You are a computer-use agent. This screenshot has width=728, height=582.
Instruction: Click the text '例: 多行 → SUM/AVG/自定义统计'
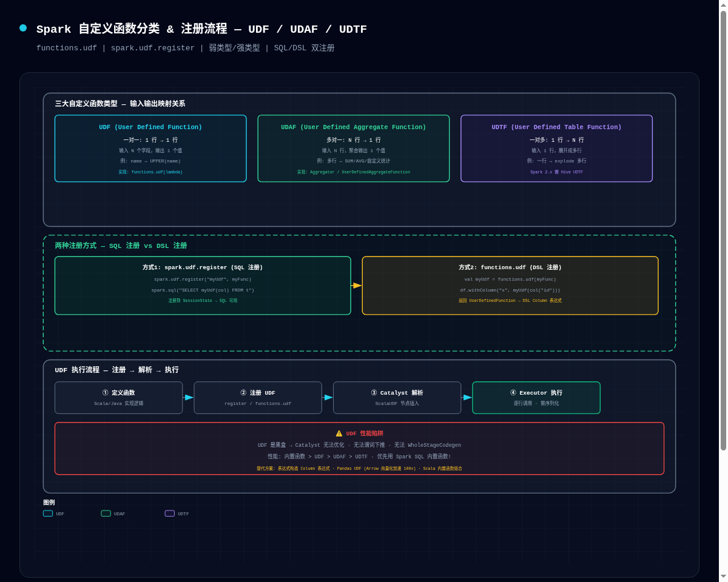coord(354,161)
